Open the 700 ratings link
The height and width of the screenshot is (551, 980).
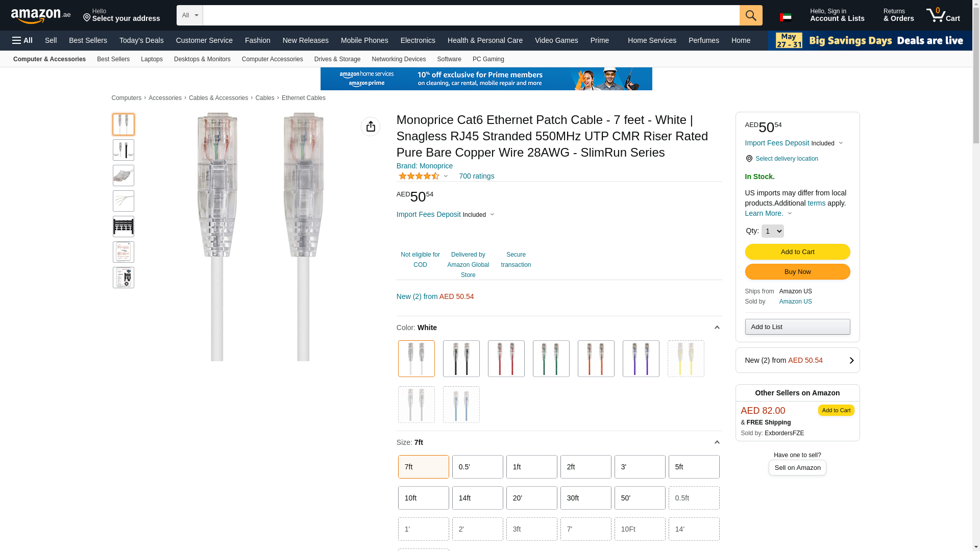476,176
